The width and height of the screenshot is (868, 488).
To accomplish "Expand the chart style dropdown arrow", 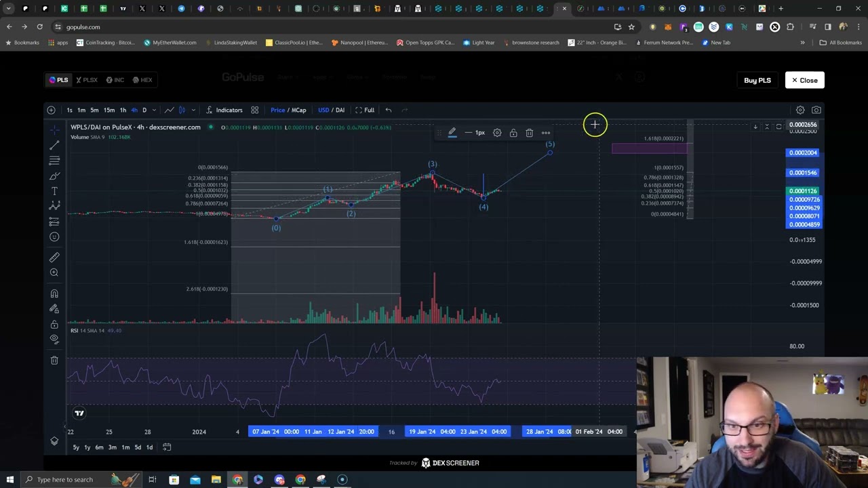I will pyautogui.click(x=193, y=110).
